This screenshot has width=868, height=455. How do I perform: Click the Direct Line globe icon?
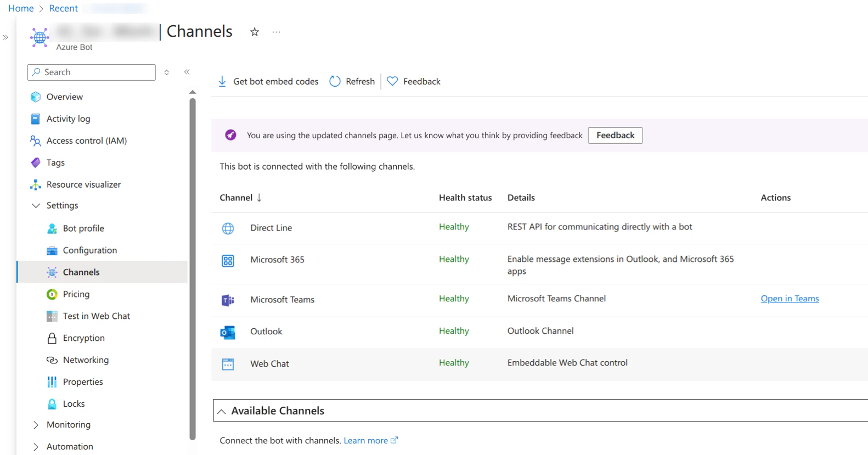point(228,228)
